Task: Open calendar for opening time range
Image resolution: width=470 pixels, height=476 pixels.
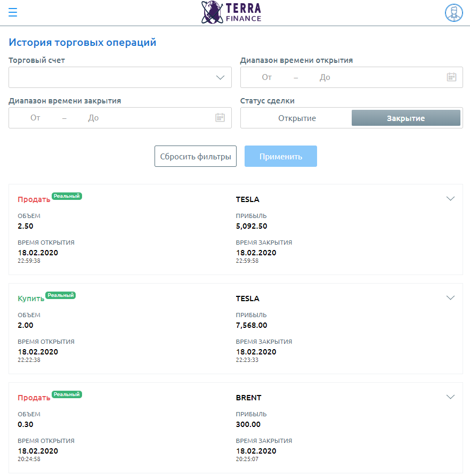Action: [x=451, y=77]
